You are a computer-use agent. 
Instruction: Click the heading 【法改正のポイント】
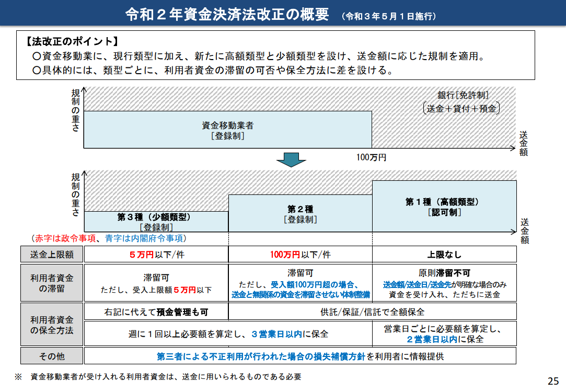72,41
